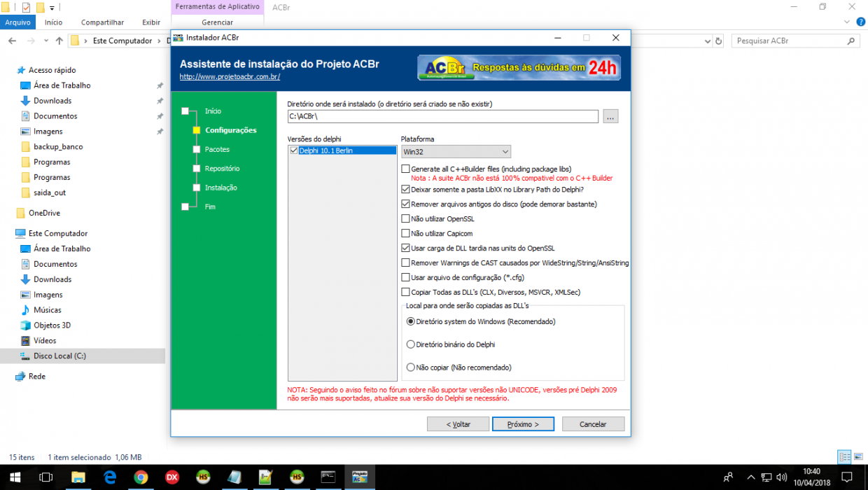Toggle Deixar somente a pasta LibXX checkbox
Screen dimensions: 868x490
click(x=405, y=189)
